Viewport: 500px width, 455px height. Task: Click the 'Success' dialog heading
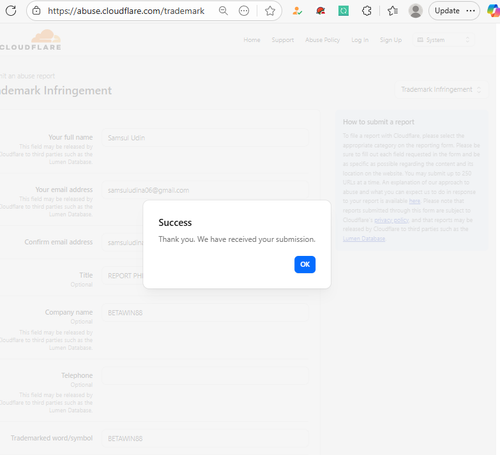[175, 222]
